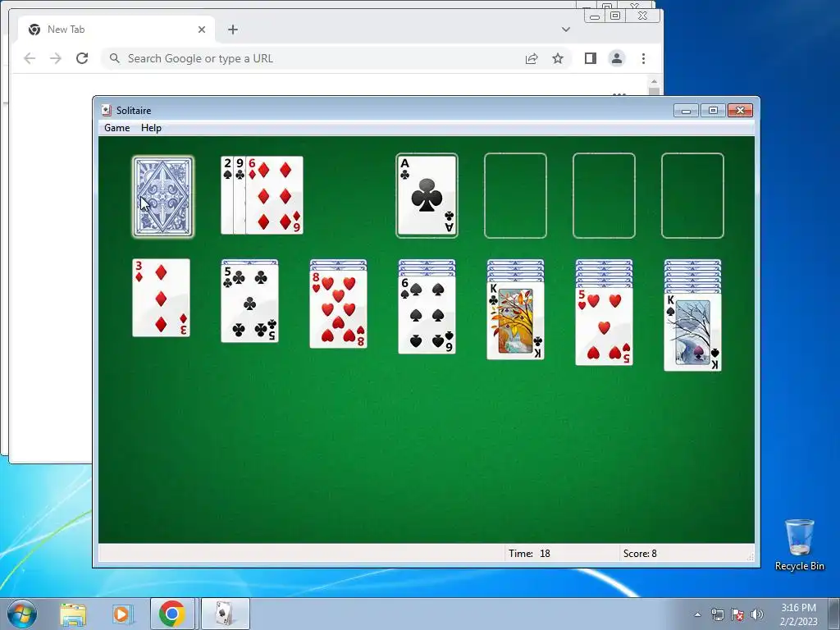Screen dimensions: 840x630
Task: Click the third foundation slot
Action: point(605,195)
